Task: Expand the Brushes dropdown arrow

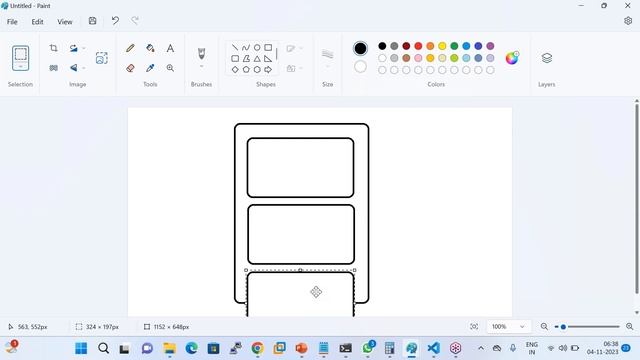Action: [201, 67]
